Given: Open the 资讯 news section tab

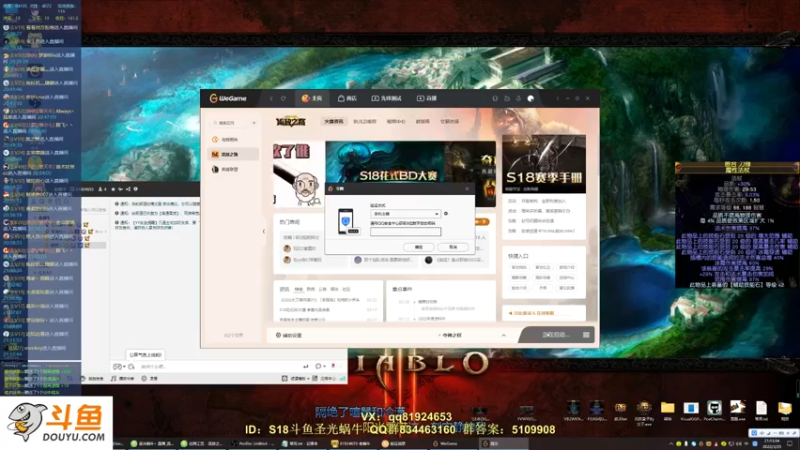Looking at the screenshot, I should [284, 289].
